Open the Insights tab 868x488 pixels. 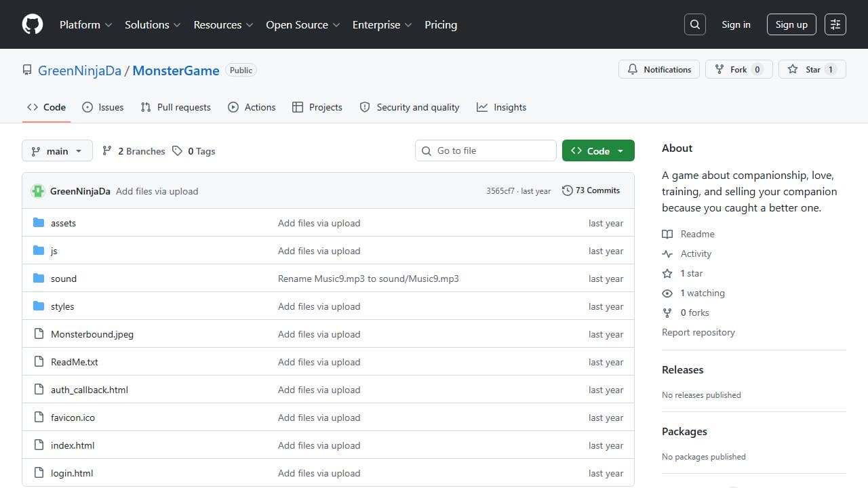pos(501,107)
